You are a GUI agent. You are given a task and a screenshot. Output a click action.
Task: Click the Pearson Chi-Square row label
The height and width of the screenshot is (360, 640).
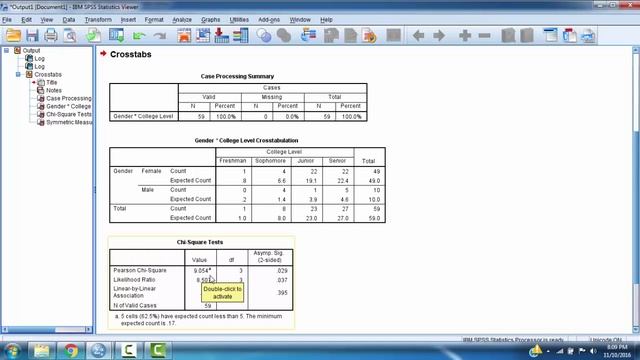click(x=140, y=270)
